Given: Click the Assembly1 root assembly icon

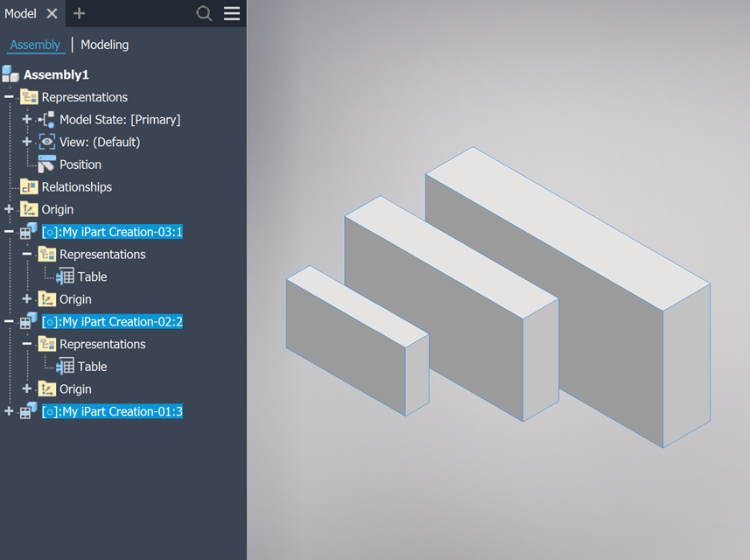Looking at the screenshot, I should pos(11,74).
